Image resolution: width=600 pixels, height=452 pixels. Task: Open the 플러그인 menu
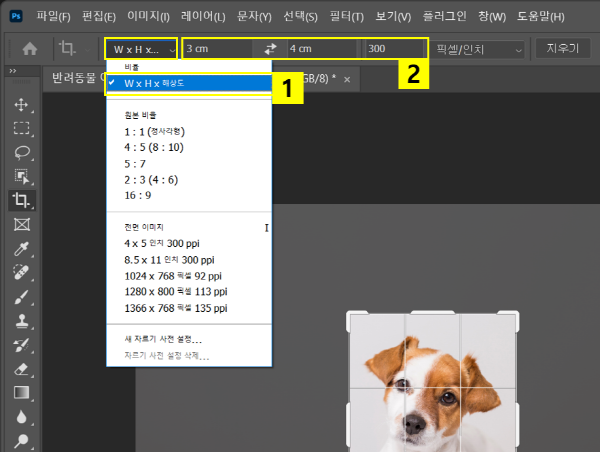coord(444,16)
